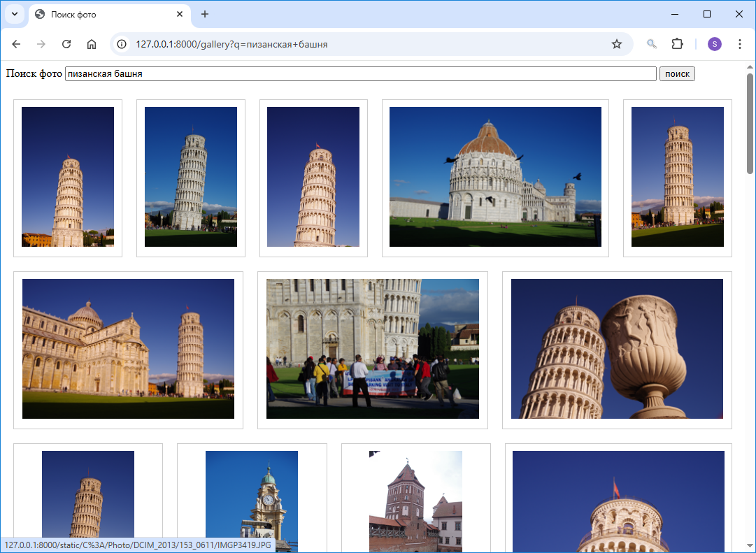
Task: Click the magnifier zoom icon in the address bar
Action: pos(651,44)
